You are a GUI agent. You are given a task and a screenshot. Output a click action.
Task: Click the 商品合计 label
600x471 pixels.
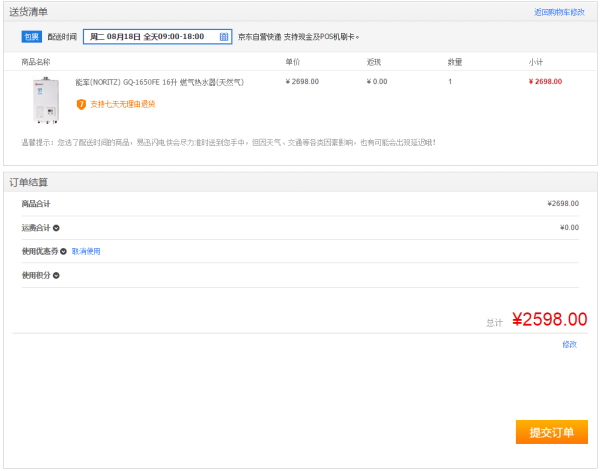tap(36, 204)
